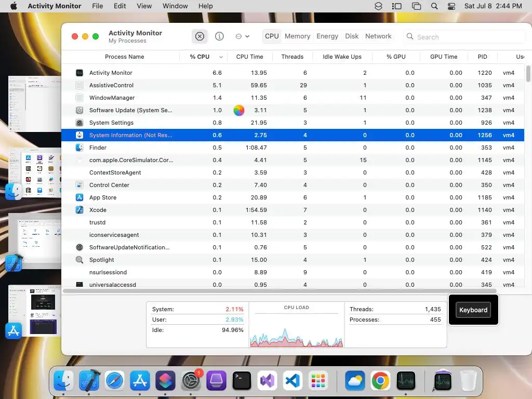This screenshot has height=399, width=532.
Task: Click the Spotlight process icon in list
Action: [x=79, y=260]
